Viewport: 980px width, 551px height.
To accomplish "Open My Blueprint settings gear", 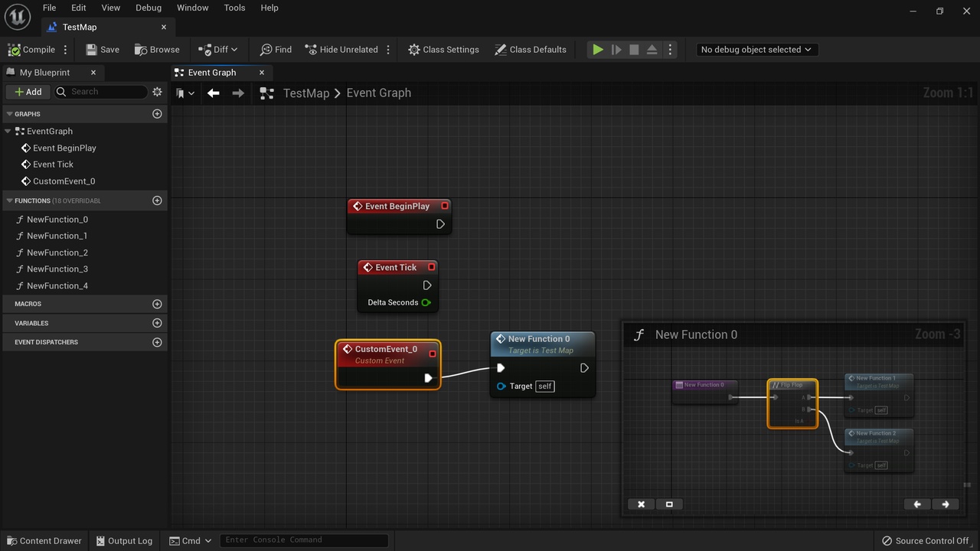I will (157, 92).
